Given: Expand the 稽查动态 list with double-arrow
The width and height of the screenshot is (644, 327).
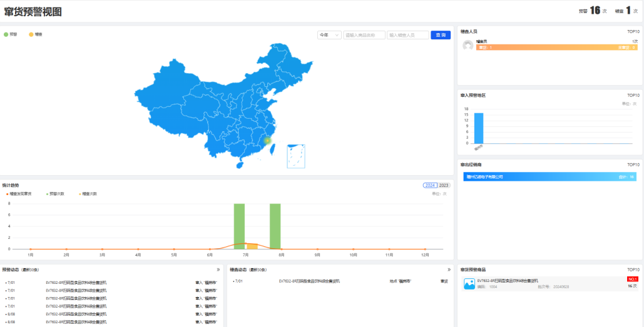Looking at the screenshot, I should click(x=449, y=269).
